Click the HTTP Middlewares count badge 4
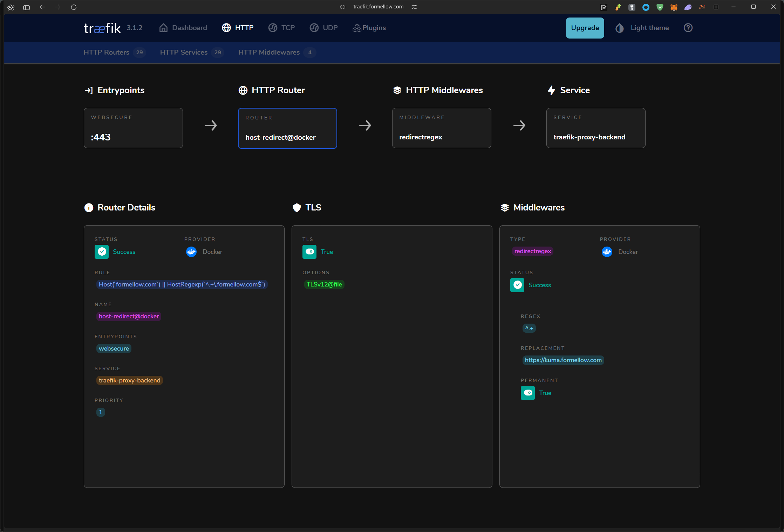This screenshot has height=532, width=784. click(310, 53)
